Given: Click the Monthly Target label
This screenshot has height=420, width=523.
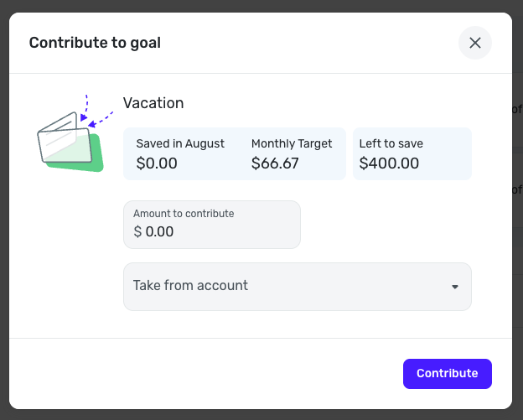Looking at the screenshot, I should click(x=292, y=143).
